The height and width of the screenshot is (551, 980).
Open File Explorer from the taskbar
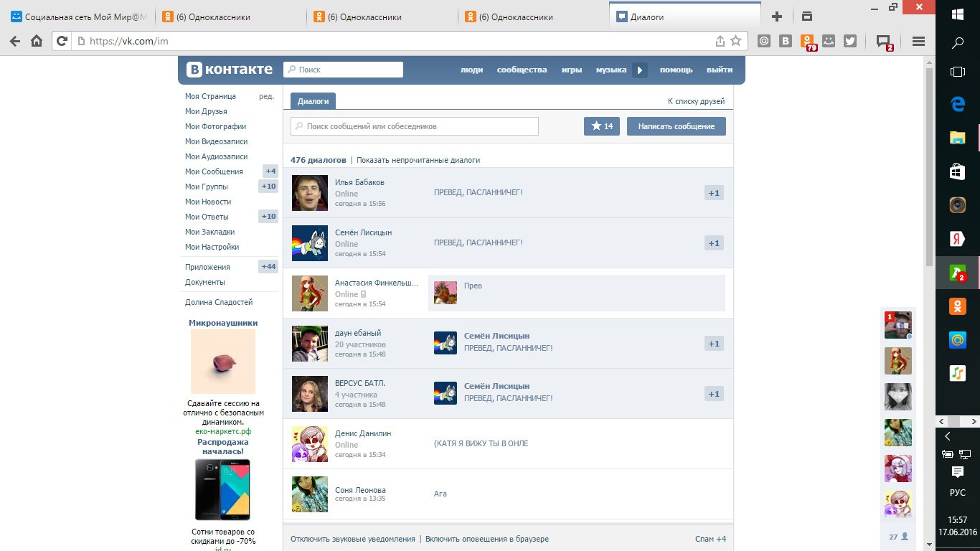coord(958,138)
